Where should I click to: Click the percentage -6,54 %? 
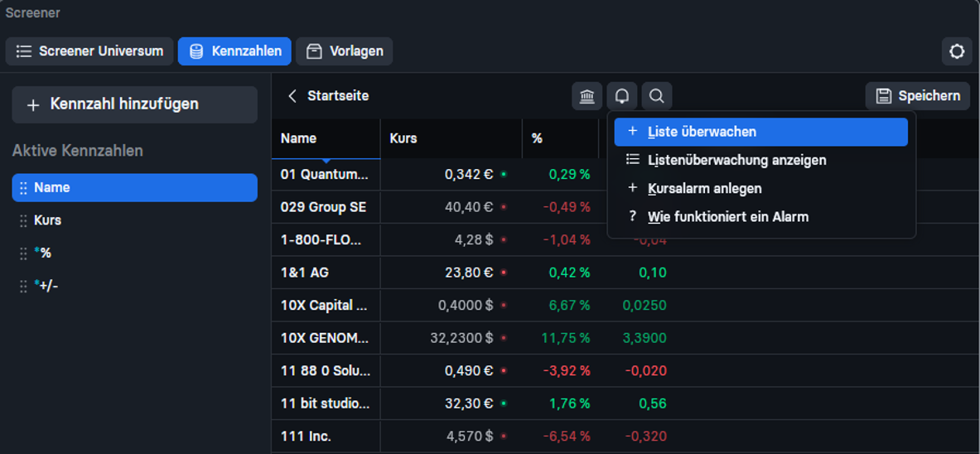pyautogui.click(x=567, y=437)
